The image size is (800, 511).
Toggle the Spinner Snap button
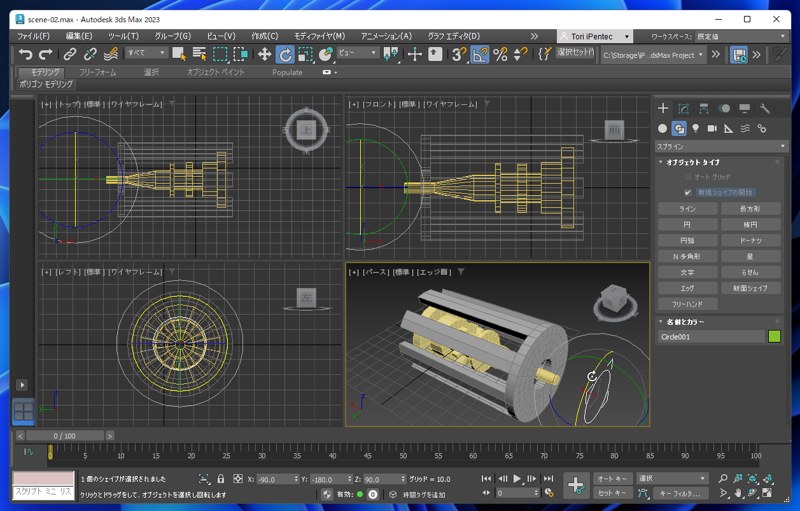pos(520,54)
